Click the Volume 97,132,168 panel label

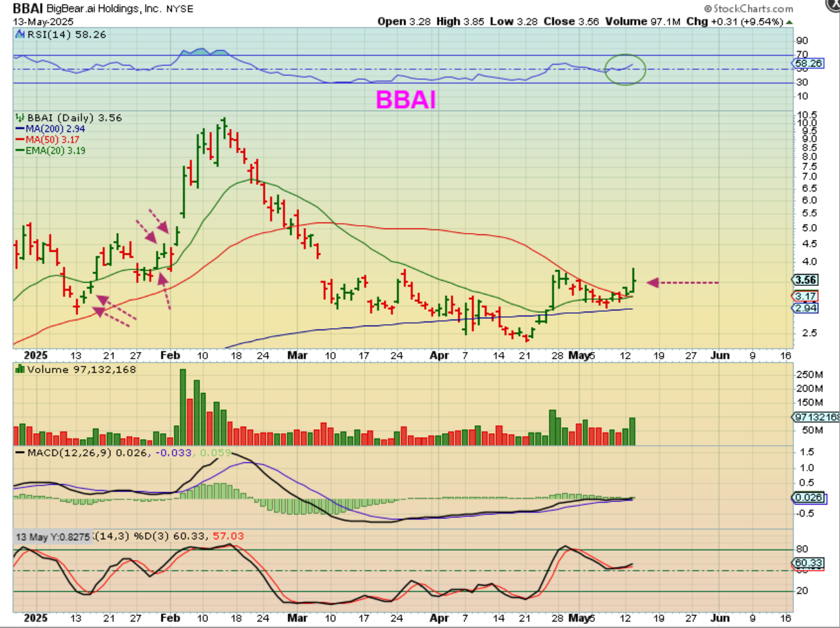tap(75, 370)
